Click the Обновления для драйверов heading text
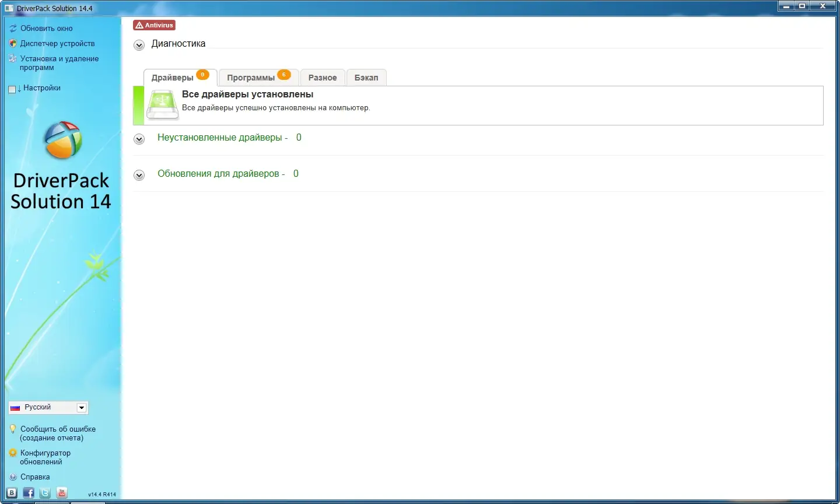This screenshot has height=504, width=840. (x=221, y=174)
